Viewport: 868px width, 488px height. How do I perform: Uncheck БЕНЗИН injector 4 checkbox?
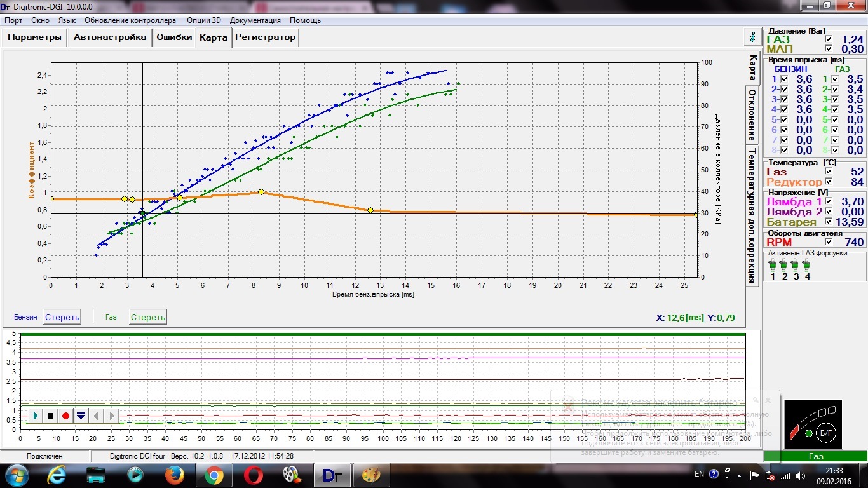pos(784,109)
